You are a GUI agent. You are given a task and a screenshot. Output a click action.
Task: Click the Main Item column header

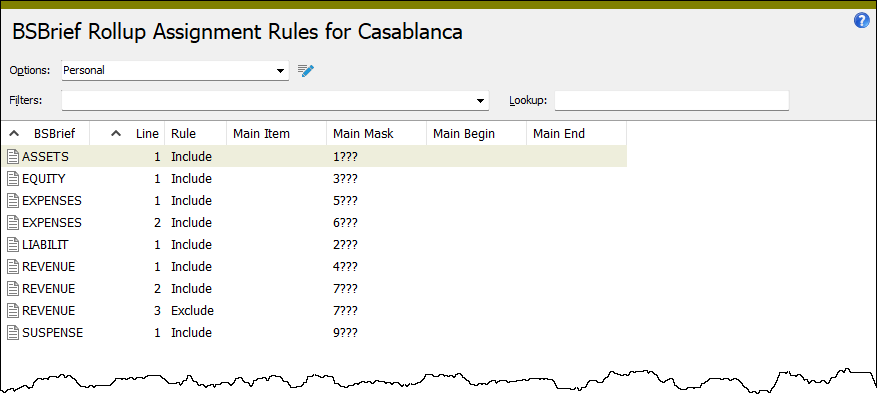(x=276, y=134)
